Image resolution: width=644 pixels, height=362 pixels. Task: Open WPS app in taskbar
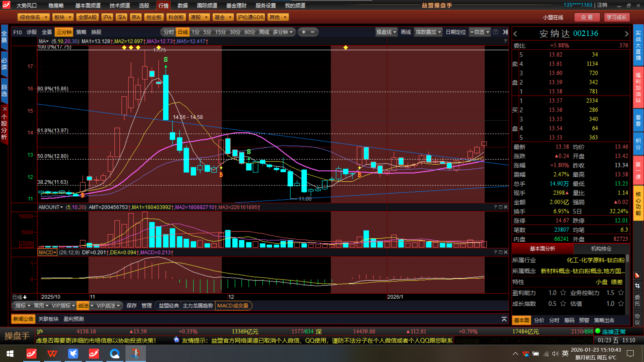pyautogui.click(x=52, y=354)
